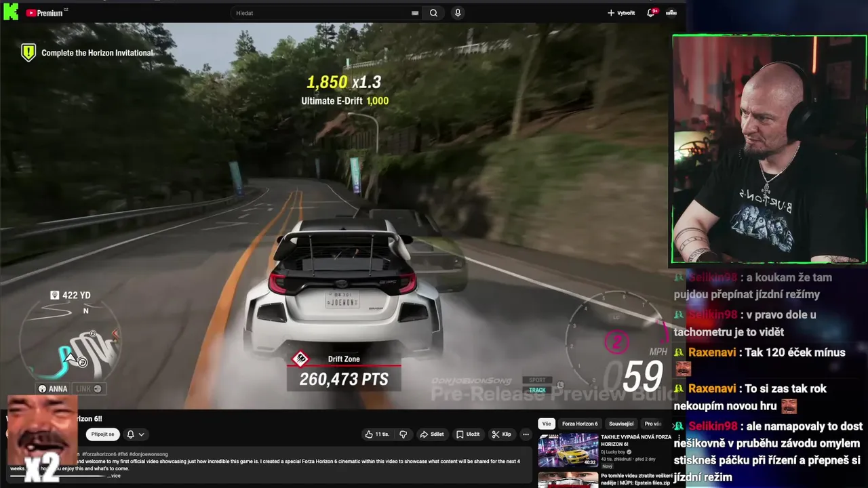Viewport: 868px width, 488px height.
Task: Open the Dj Lucky boy channel
Action: click(x=614, y=452)
